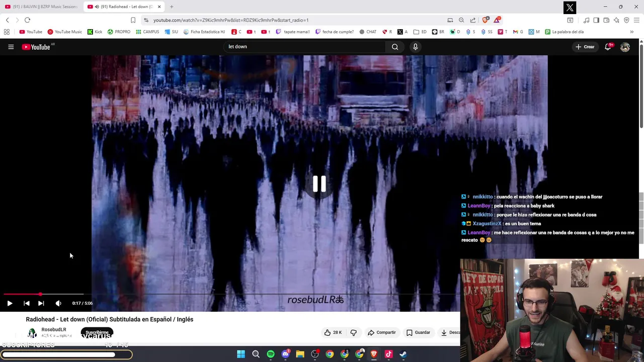Click the address bar share icon

(x=473, y=20)
